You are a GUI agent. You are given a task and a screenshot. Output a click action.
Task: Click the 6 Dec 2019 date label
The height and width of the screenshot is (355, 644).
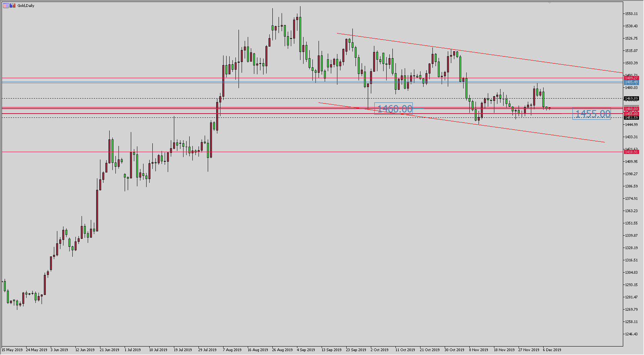552,350
